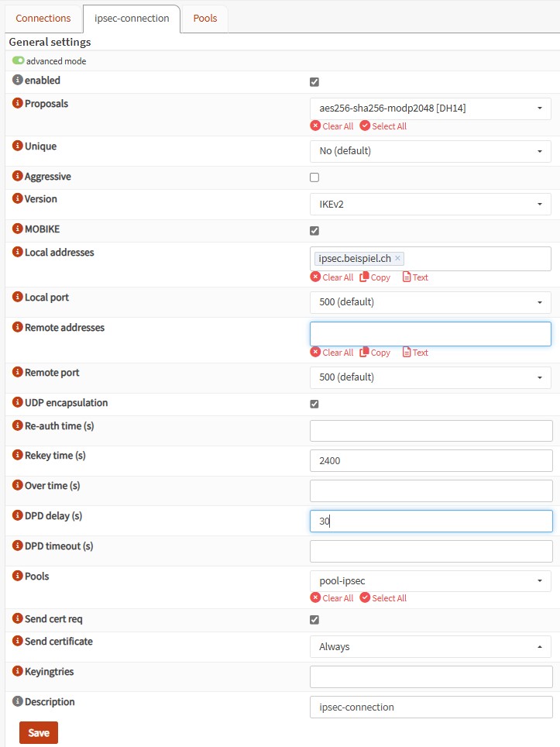The height and width of the screenshot is (747, 560).
Task: Open the Version dropdown showing IKEv2
Action: point(430,204)
